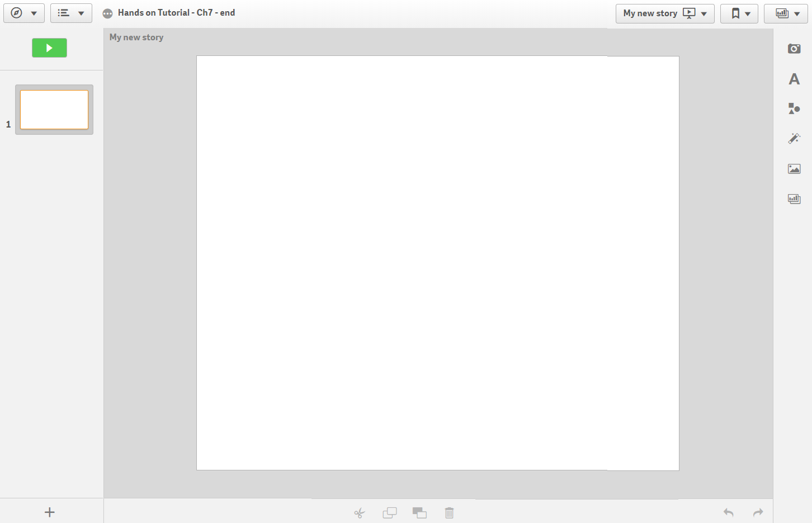Screen dimensions: 812x523
Task: Click the paste icon in bottom toolbar
Action: coord(419,512)
